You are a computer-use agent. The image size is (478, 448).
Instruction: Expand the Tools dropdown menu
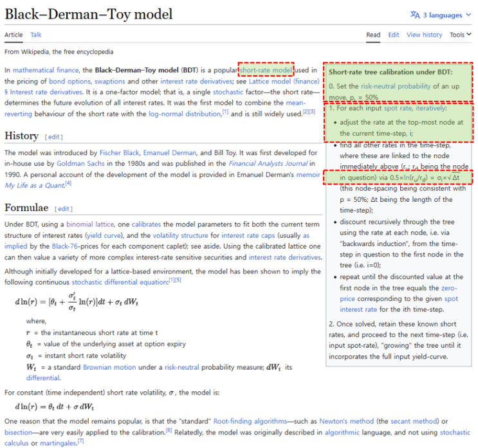pyautogui.click(x=460, y=35)
